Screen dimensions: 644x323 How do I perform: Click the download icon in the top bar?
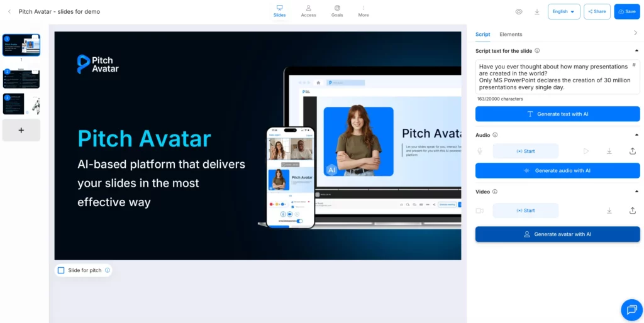(537, 11)
